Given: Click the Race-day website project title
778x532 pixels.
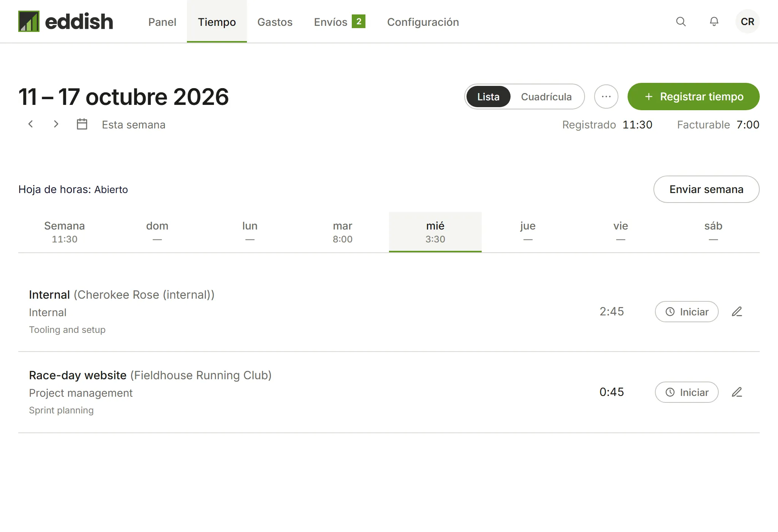Looking at the screenshot, I should click(78, 375).
